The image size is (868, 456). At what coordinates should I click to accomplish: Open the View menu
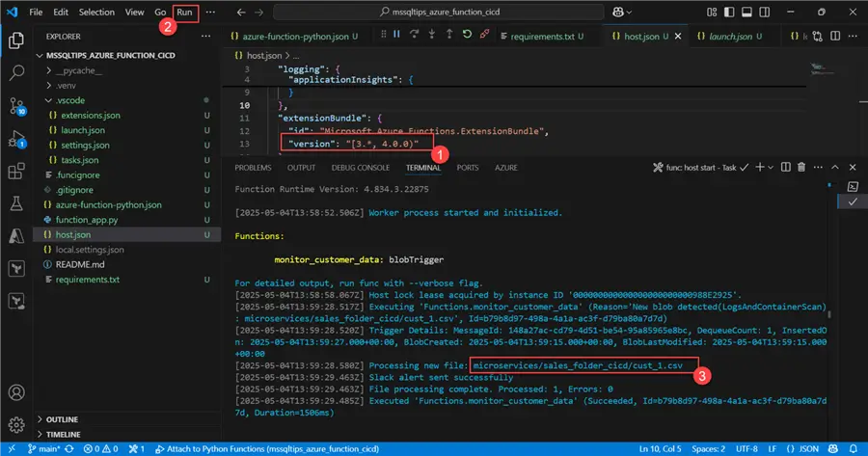[134, 13]
